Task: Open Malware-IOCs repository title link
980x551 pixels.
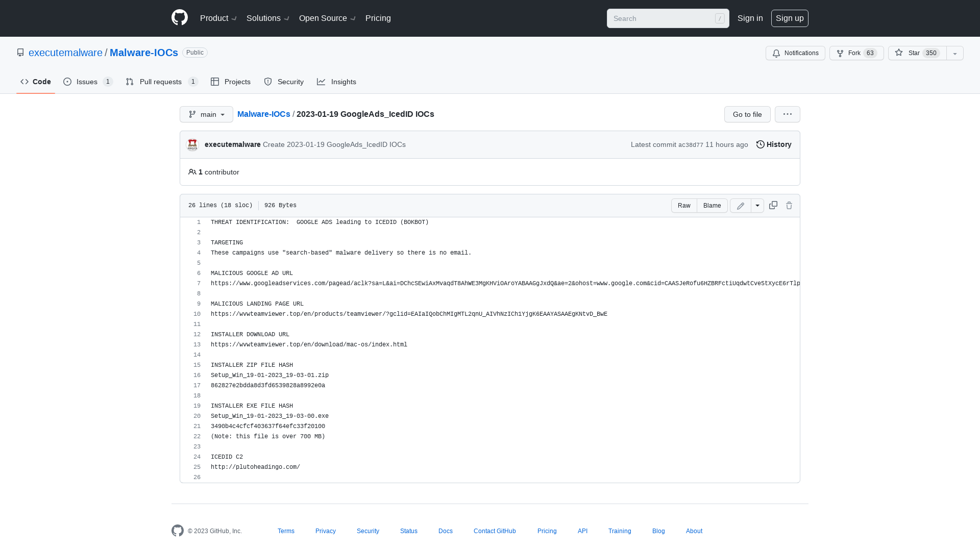Action: coord(144,53)
